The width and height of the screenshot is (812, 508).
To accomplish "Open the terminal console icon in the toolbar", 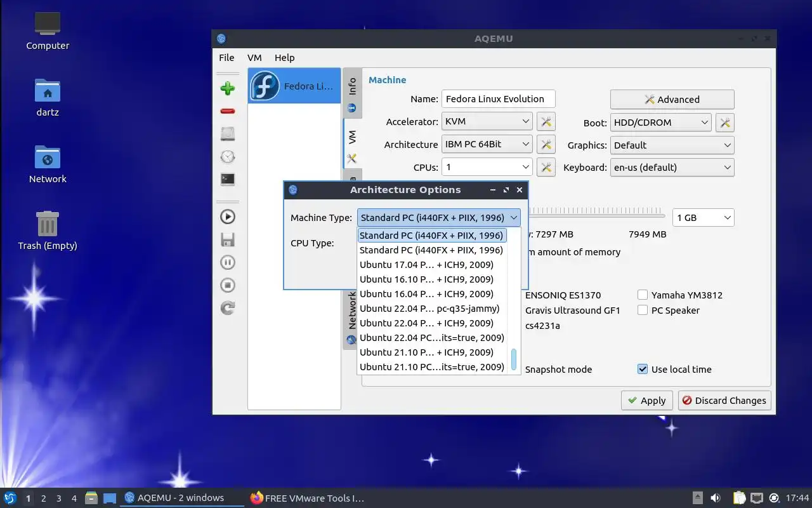I will tap(228, 180).
